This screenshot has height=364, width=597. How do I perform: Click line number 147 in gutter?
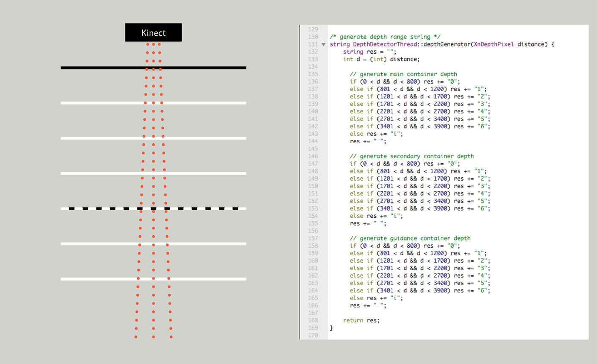pos(313,164)
